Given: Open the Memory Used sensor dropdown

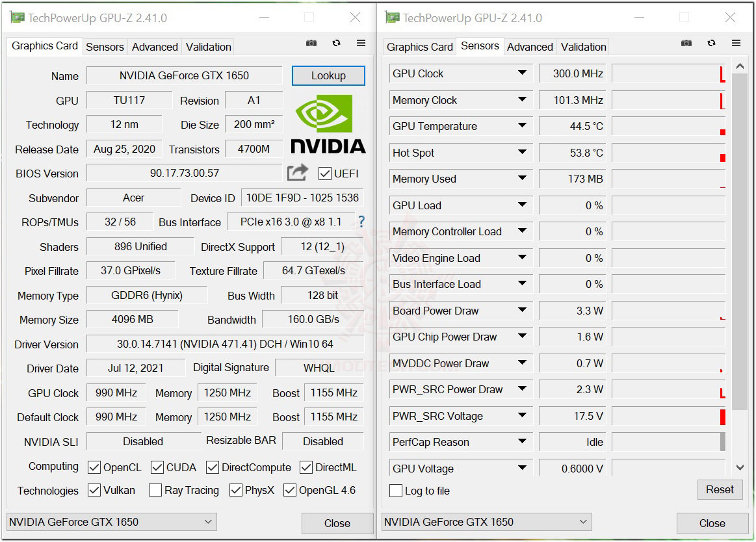Looking at the screenshot, I should 522,179.
